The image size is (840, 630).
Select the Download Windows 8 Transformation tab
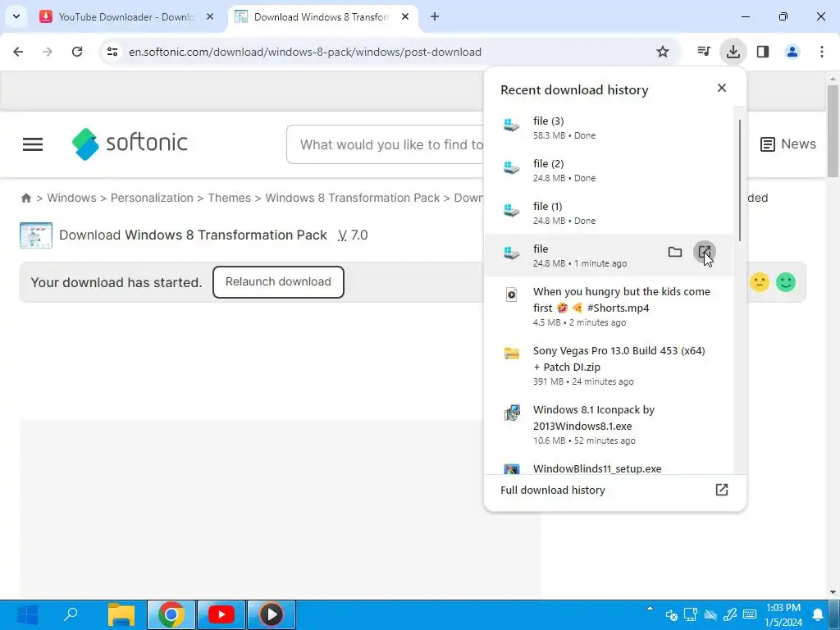tap(322, 16)
